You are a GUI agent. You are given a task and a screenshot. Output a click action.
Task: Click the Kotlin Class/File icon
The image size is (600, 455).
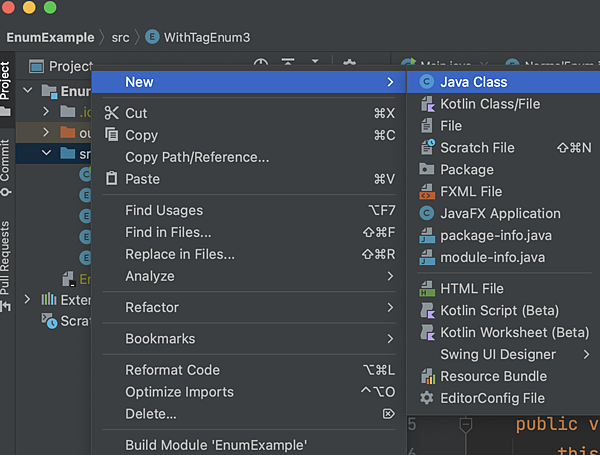427,104
